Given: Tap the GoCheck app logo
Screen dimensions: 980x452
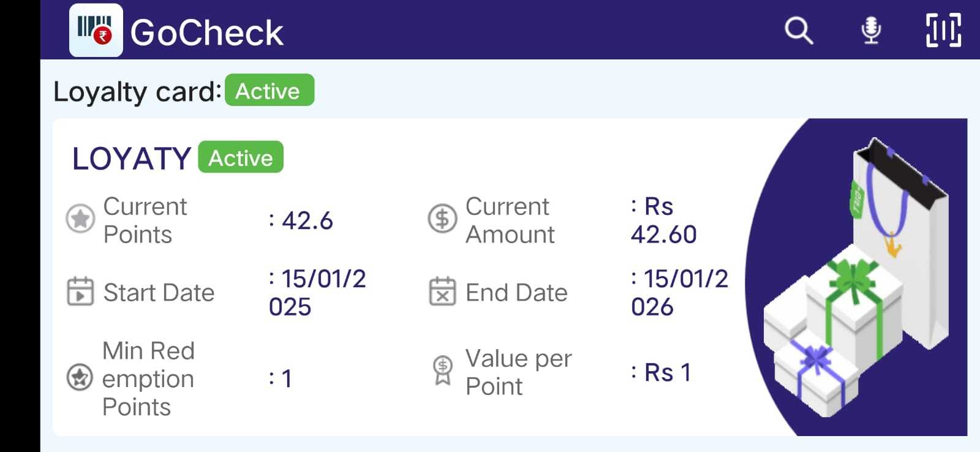Looking at the screenshot, I should (x=96, y=30).
